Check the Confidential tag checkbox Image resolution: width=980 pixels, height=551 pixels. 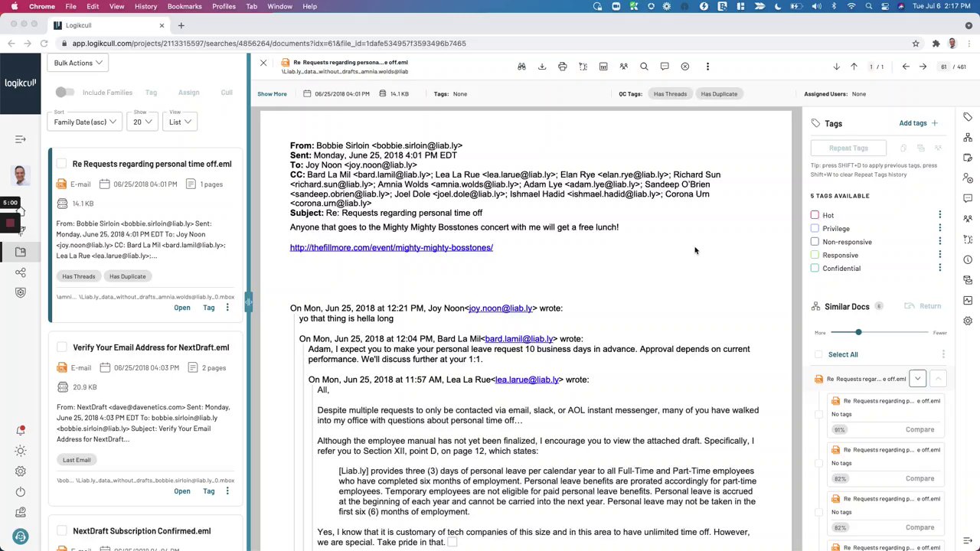click(815, 268)
